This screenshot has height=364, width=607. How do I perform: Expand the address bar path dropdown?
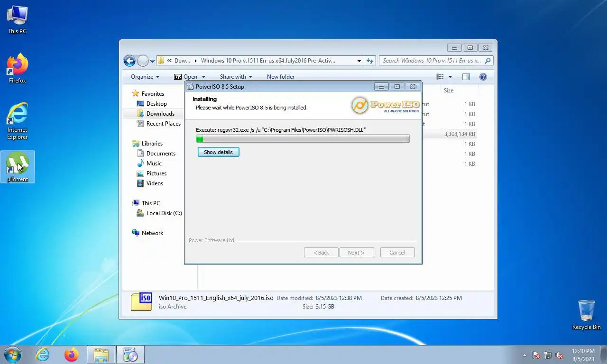(x=359, y=61)
